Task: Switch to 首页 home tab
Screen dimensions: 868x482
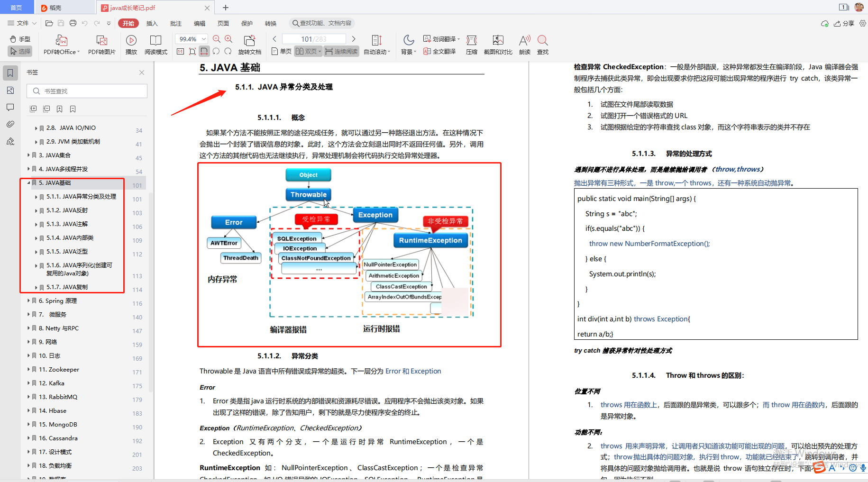Action: tap(17, 8)
